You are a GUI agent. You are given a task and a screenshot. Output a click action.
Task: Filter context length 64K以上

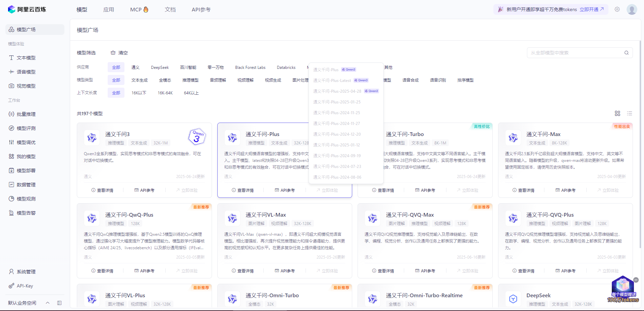coord(191,93)
